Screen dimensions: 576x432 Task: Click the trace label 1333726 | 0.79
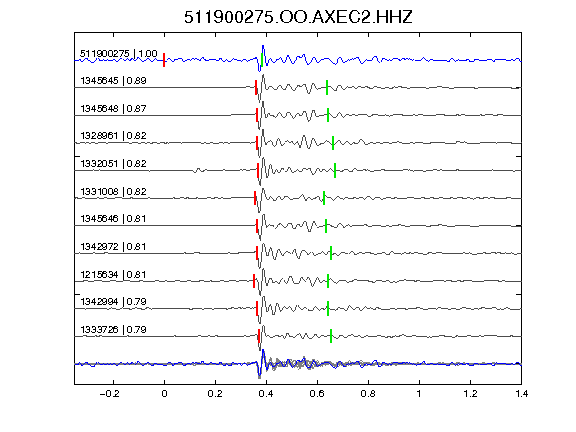tap(114, 330)
